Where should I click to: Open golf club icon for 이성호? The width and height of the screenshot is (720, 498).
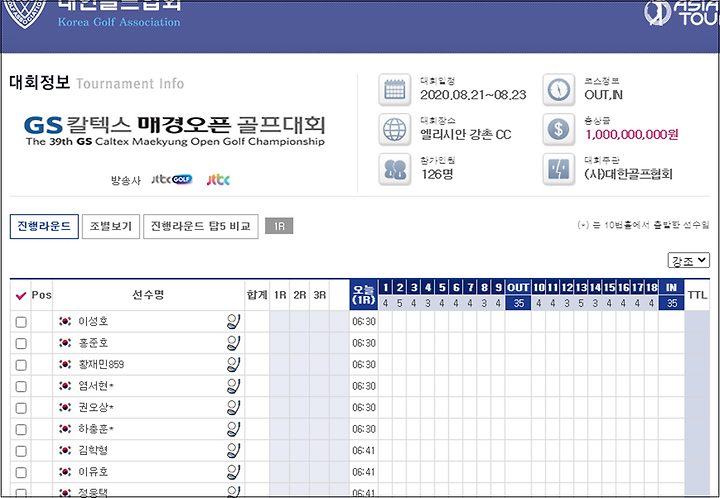[x=233, y=321]
